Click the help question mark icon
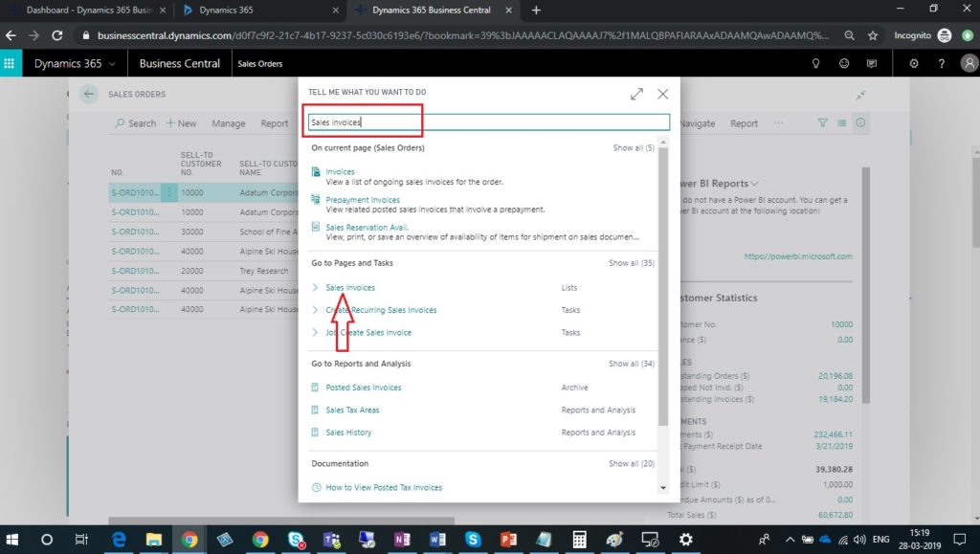 point(943,63)
